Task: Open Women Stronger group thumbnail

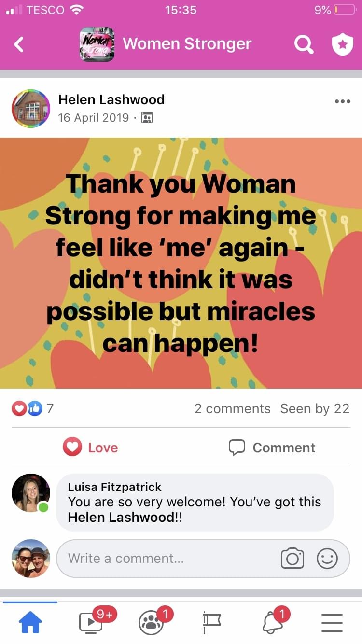Action: click(x=97, y=44)
